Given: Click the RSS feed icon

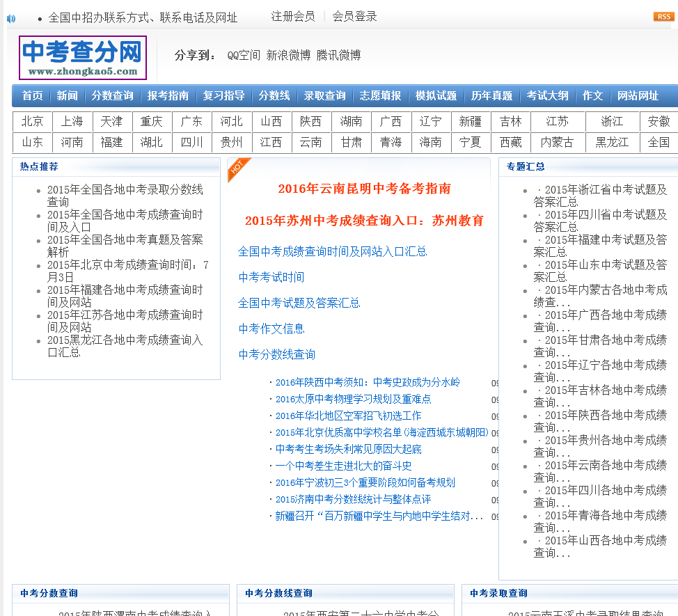Looking at the screenshot, I should 663,17.
